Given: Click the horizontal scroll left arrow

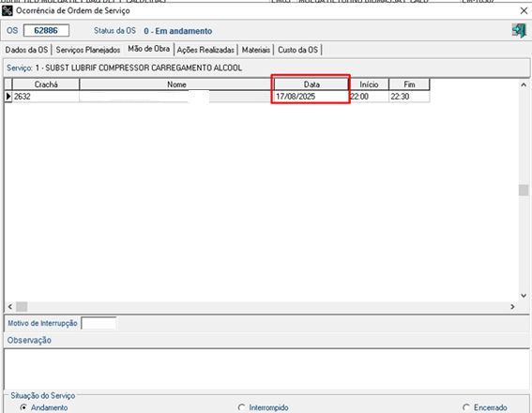Looking at the screenshot, I should (x=9, y=307).
